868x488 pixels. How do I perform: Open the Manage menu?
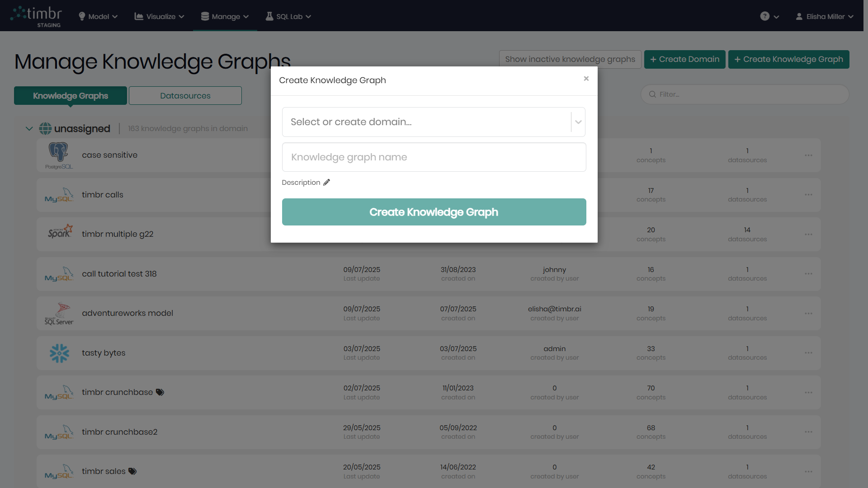pos(225,17)
